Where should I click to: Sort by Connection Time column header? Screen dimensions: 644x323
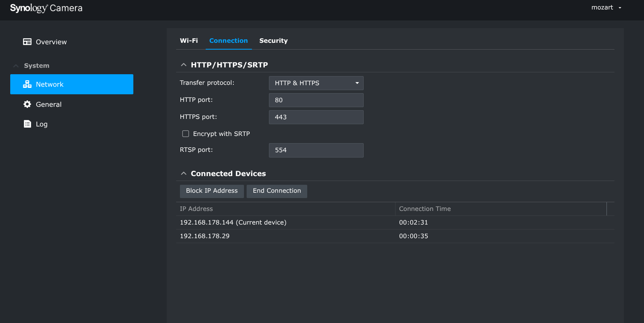click(x=425, y=209)
